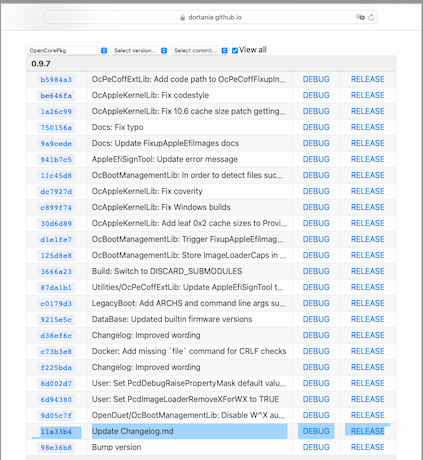This screenshot has height=460, width=423.
Task: Open commit 87da1b1 link
Action: 56,288
